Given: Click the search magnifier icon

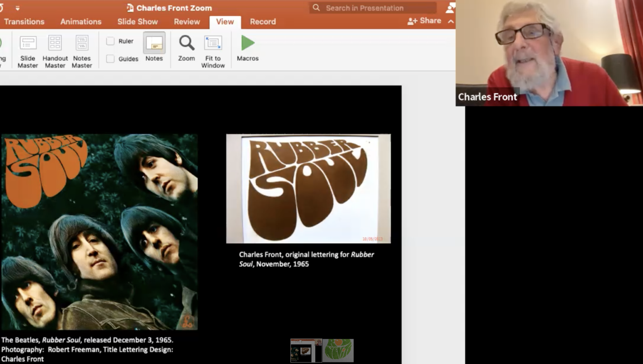Looking at the screenshot, I should pyautogui.click(x=316, y=8).
